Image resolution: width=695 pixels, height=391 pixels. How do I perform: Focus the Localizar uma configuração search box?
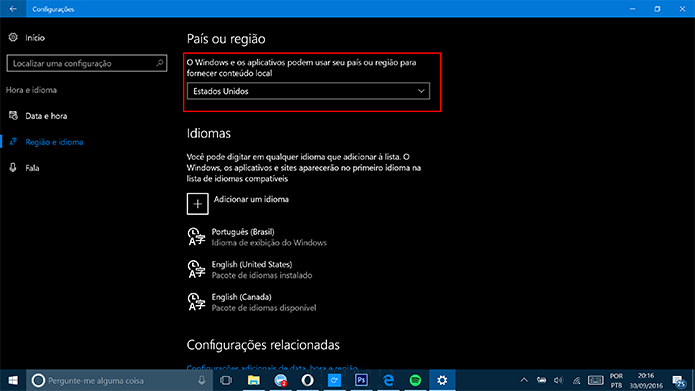click(x=87, y=63)
